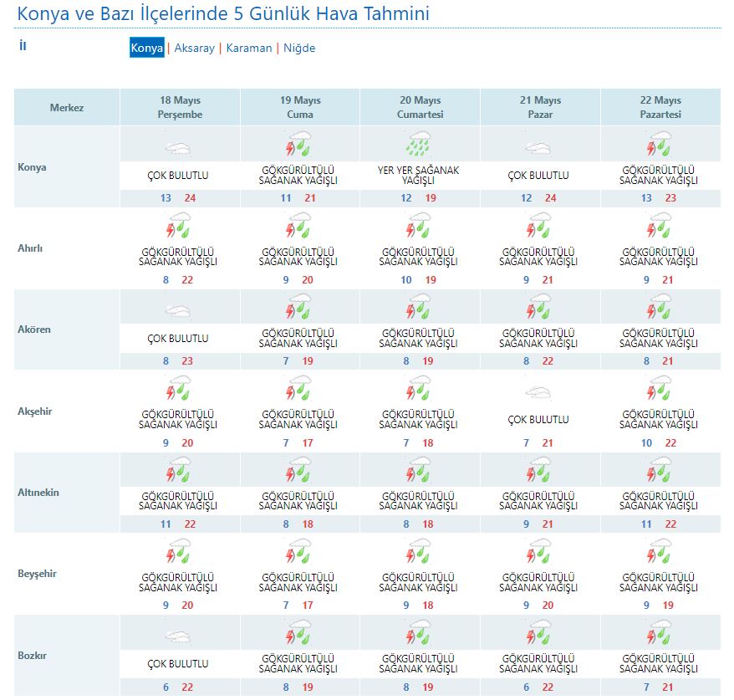The width and height of the screenshot is (734, 700).
Task: Click Konya's cloudy icon for 21 Mayıs
Action: point(539,148)
